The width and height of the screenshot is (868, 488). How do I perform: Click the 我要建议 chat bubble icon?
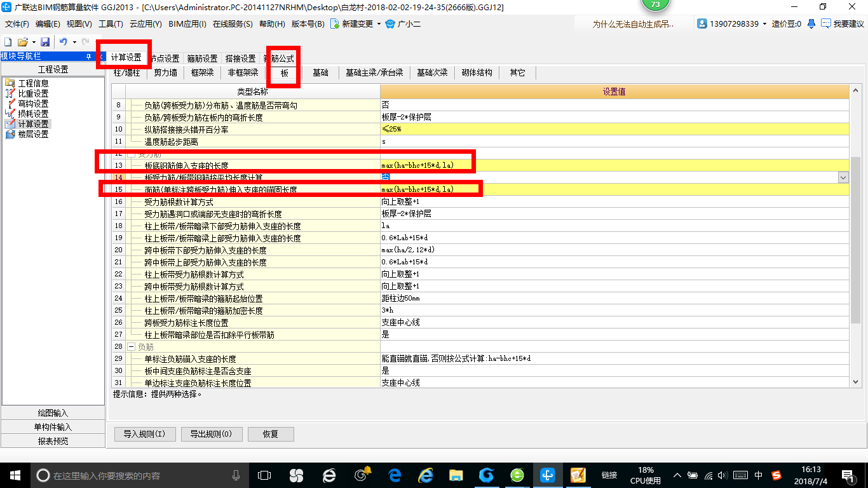[x=825, y=24]
